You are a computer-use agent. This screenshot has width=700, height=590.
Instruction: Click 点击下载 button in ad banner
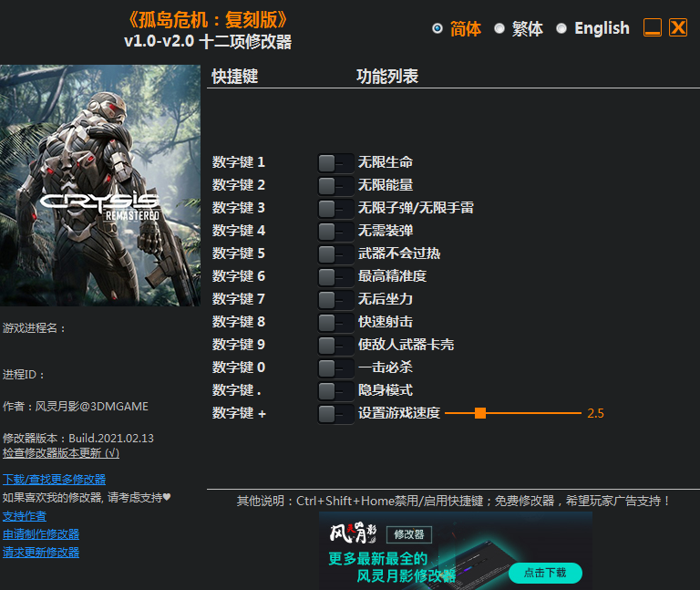pos(545,573)
